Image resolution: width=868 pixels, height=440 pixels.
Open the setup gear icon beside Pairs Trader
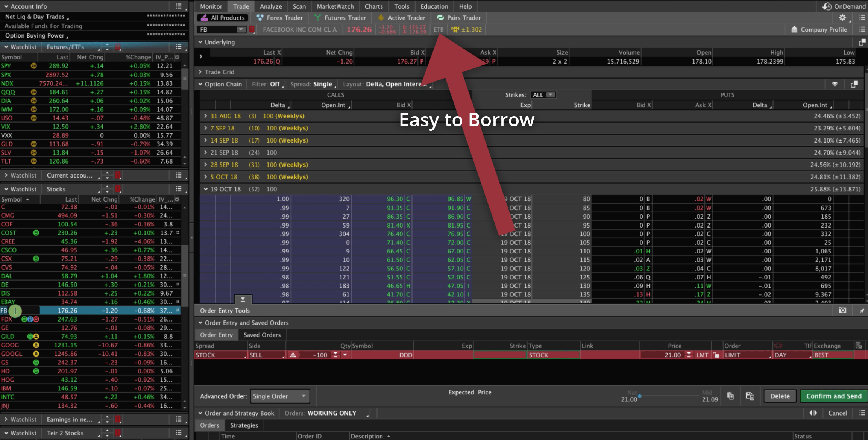click(x=842, y=18)
